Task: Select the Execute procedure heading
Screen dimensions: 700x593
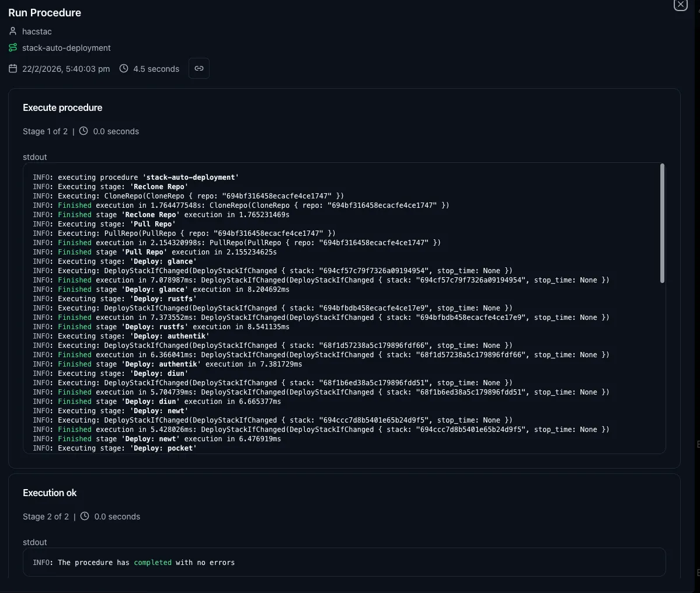Action: coord(62,107)
